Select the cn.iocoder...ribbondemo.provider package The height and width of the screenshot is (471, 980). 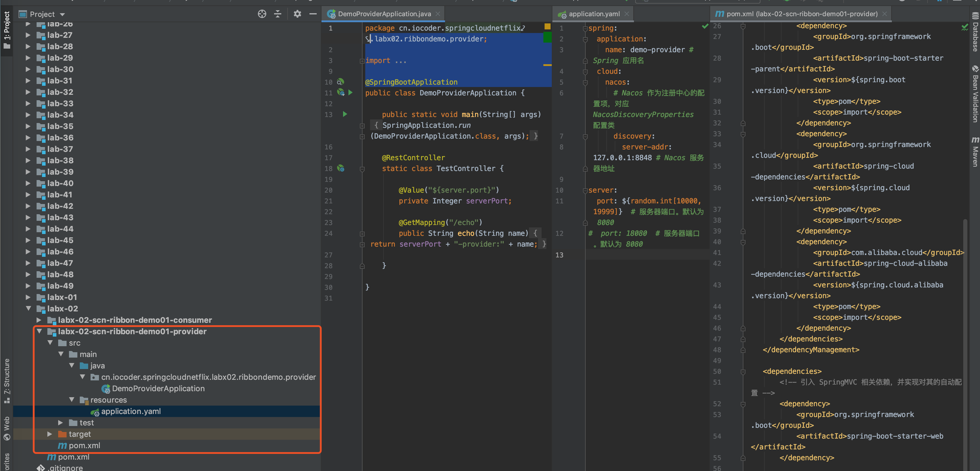pos(208,377)
